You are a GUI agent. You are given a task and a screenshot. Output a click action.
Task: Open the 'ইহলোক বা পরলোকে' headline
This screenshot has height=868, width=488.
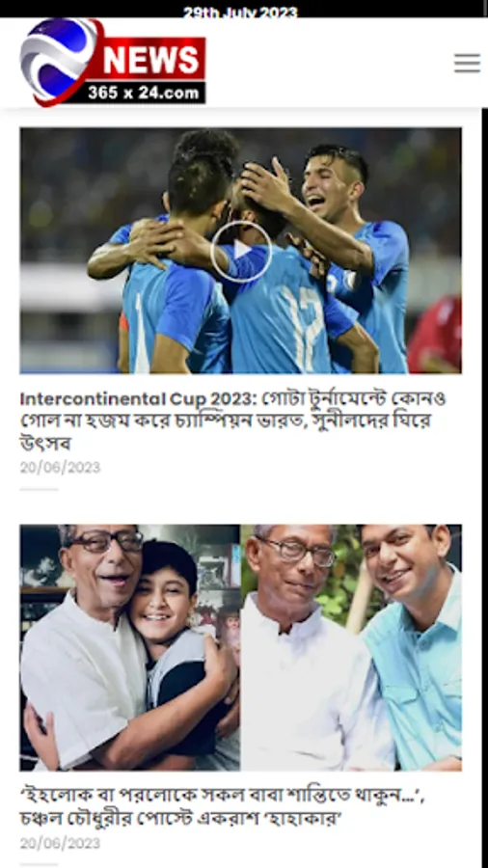point(223,807)
